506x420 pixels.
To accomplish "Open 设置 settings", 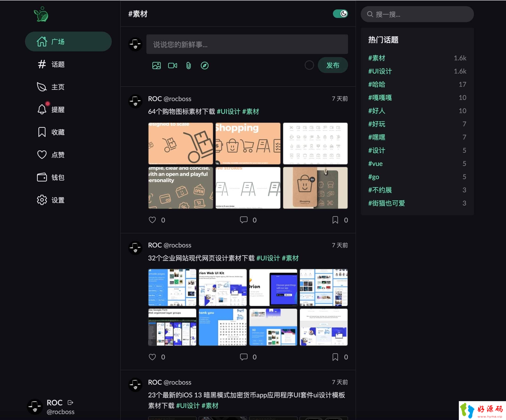I will pyautogui.click(x=51, y=200).
